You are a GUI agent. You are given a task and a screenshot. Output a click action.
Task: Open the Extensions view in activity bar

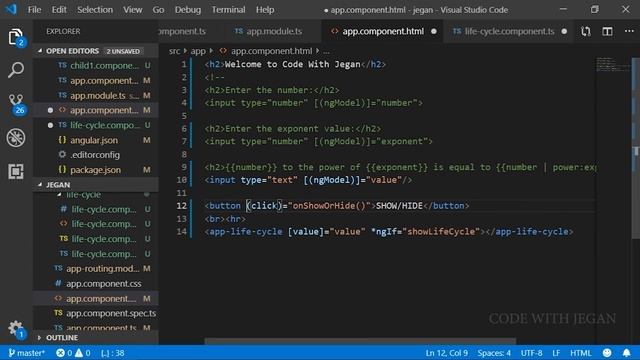pyautogui.click(x=16, y=171)
